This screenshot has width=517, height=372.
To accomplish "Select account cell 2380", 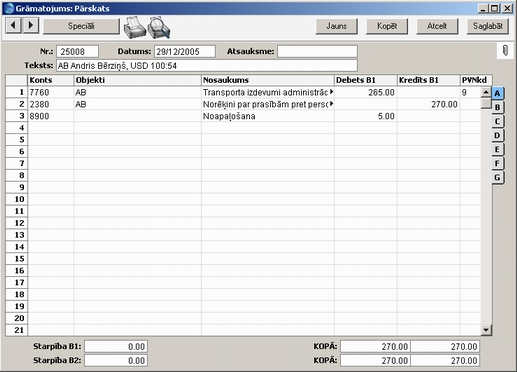I will pyautogui.click(x=51, y=104).
